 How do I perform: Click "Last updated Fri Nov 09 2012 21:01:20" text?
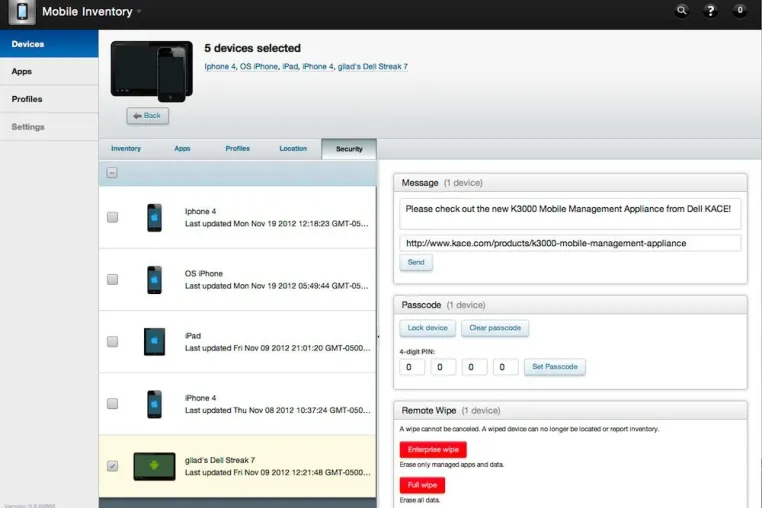(277, 348)
